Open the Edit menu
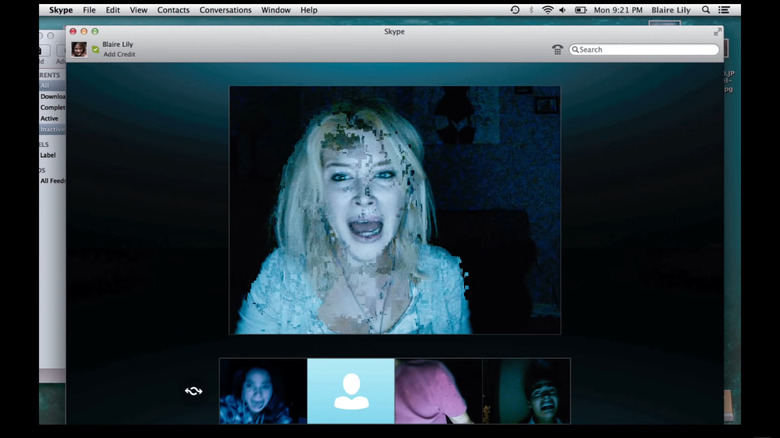This screenshot has height=438, width=780. click(x=112, y=10)
